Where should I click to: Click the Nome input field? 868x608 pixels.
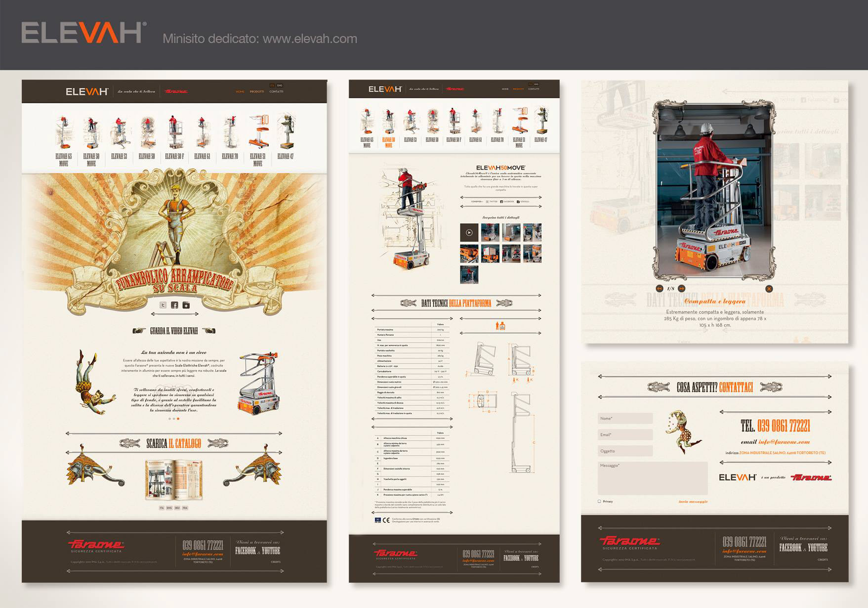pyautogui.click(x=625, y=418)
